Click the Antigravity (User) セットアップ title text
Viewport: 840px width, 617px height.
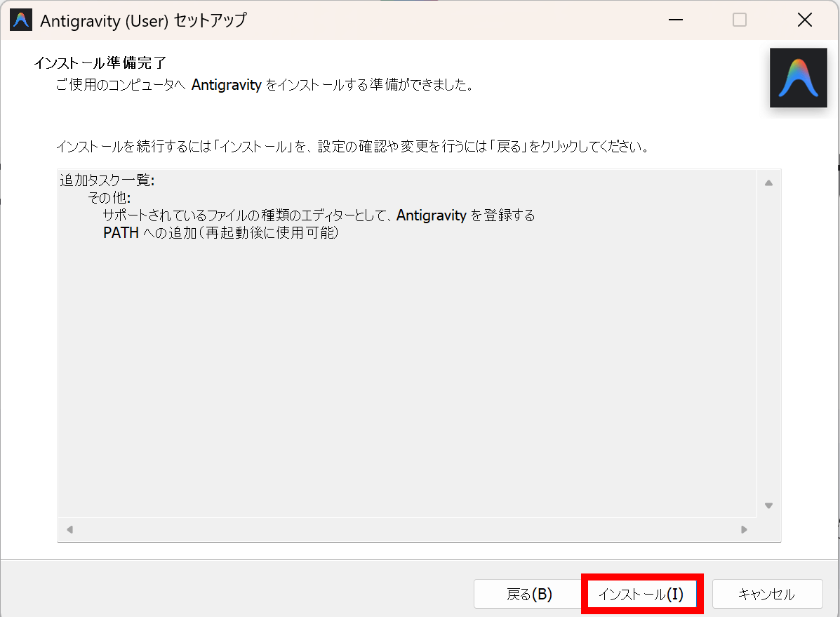pyautogui.click(x=143, y=20)
